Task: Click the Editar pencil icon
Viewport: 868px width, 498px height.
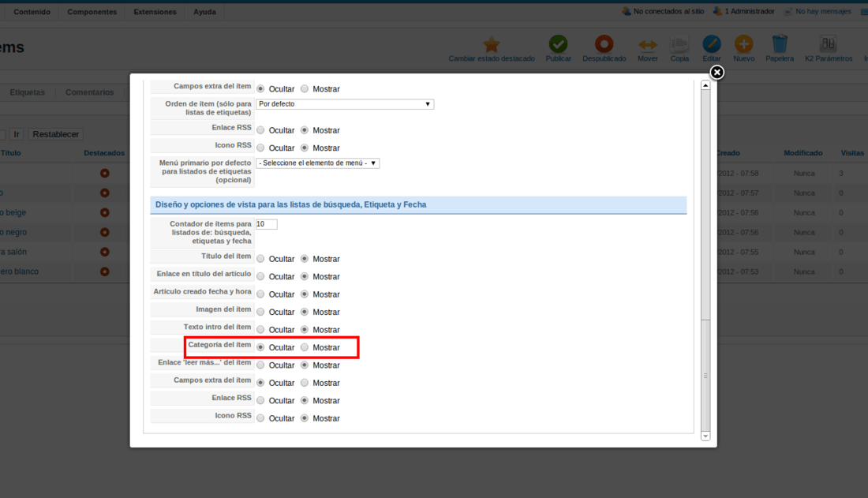Action: pyautogui.click(x=711, y=44)
